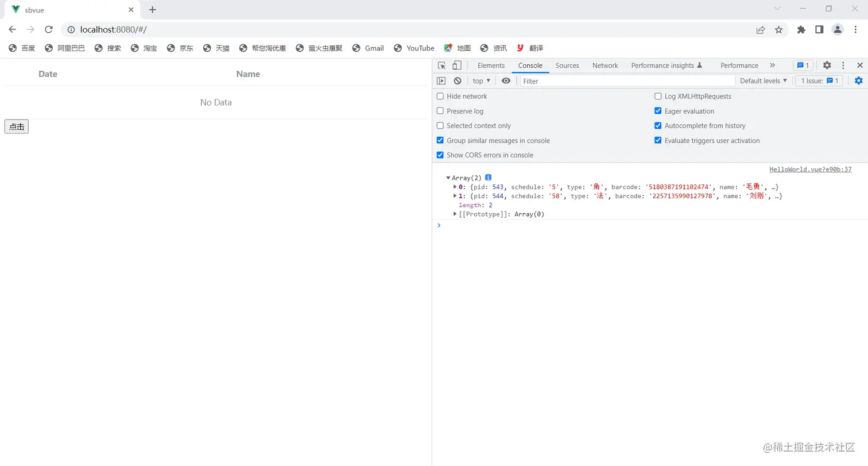Open the 翻译 bookmark
This screenshot has height=466, width=868.
(530, 48)
